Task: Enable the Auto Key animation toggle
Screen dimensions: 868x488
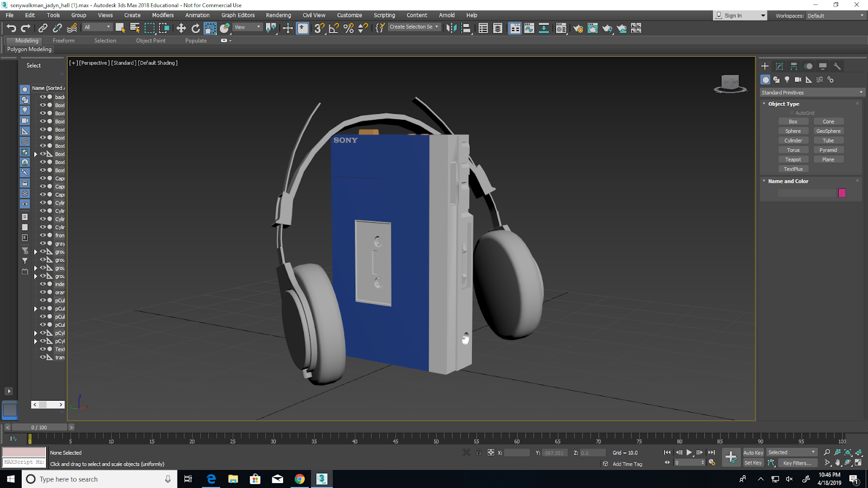Action: tap(754, 452)
